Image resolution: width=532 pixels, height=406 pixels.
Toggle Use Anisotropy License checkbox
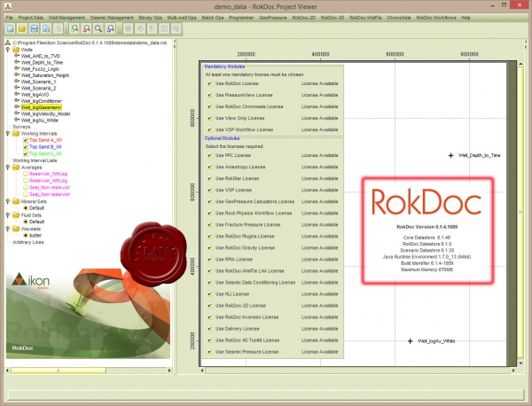[x=209, y=167]
